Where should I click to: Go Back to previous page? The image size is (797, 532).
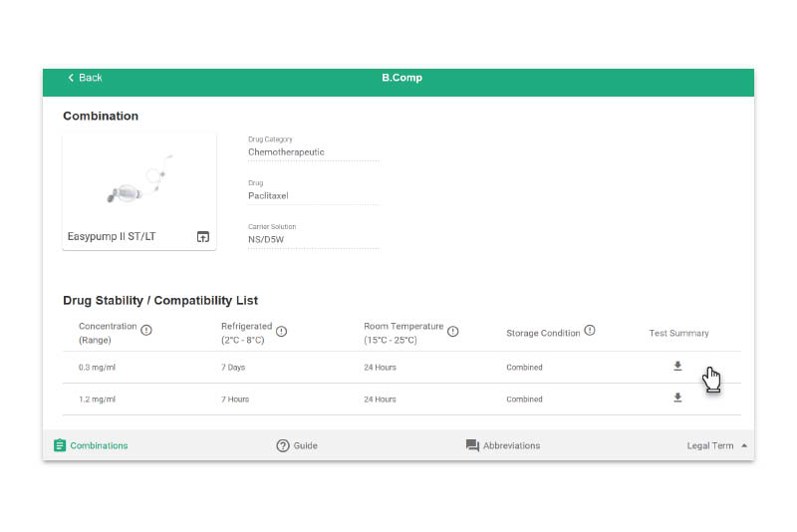point(85,78)
